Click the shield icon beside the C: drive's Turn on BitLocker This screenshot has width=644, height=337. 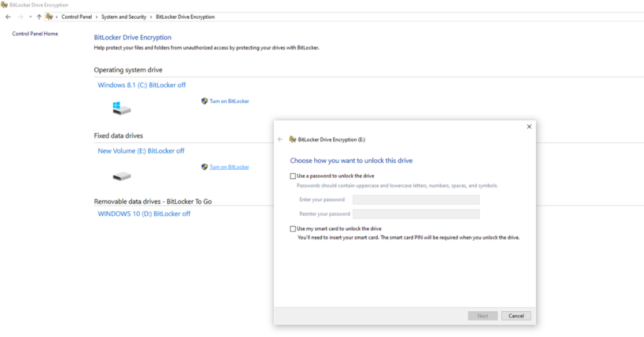pyautogui.click(x=204, y=101)
